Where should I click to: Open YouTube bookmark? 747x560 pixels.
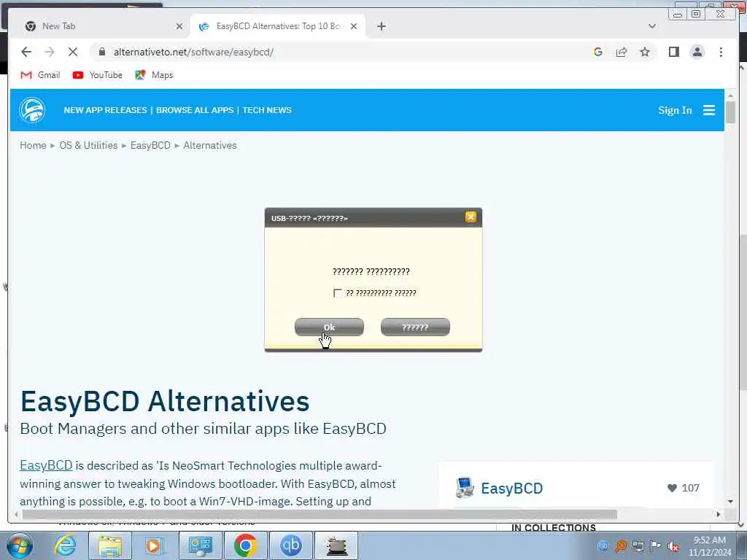98,75
